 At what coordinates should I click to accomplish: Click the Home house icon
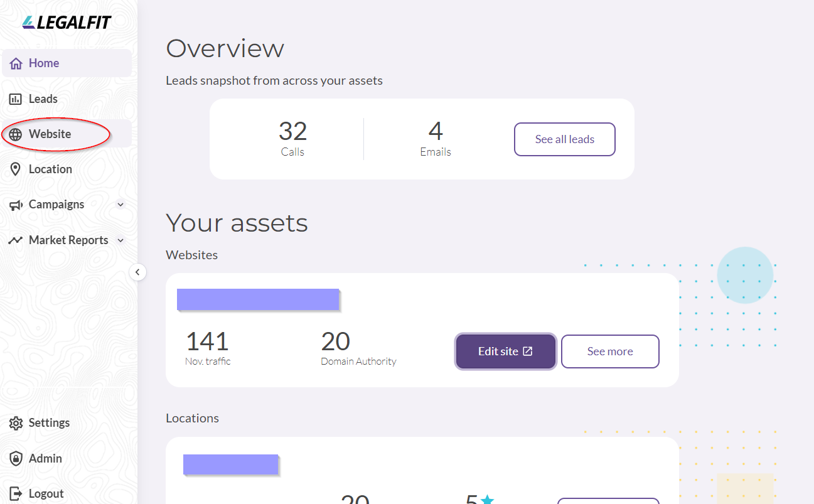pos(16,63)
